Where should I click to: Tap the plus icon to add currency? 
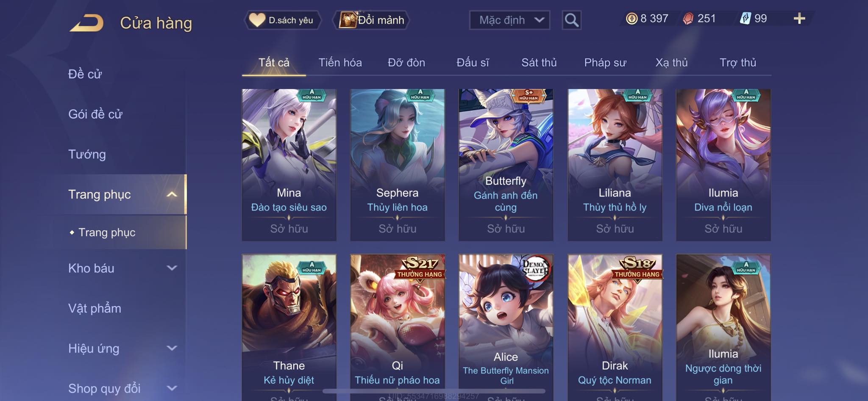coord(799,18)
